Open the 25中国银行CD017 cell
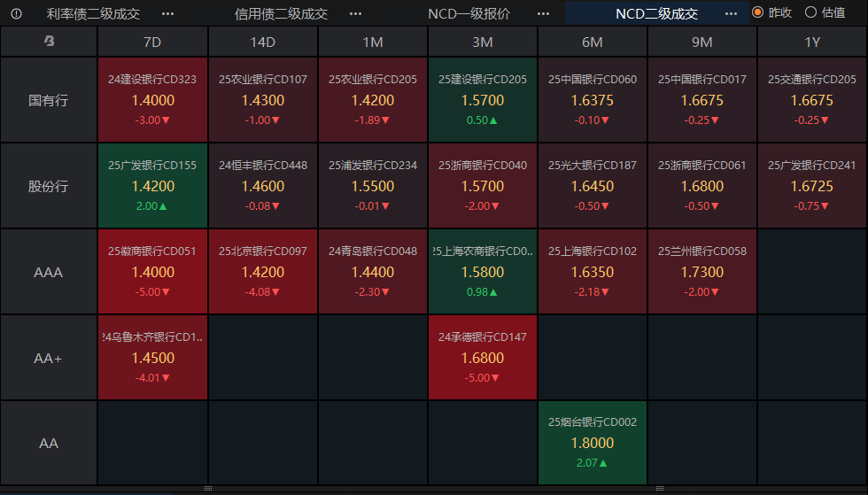This screenshot has height=495, width=868. click(x=701, y=100)
